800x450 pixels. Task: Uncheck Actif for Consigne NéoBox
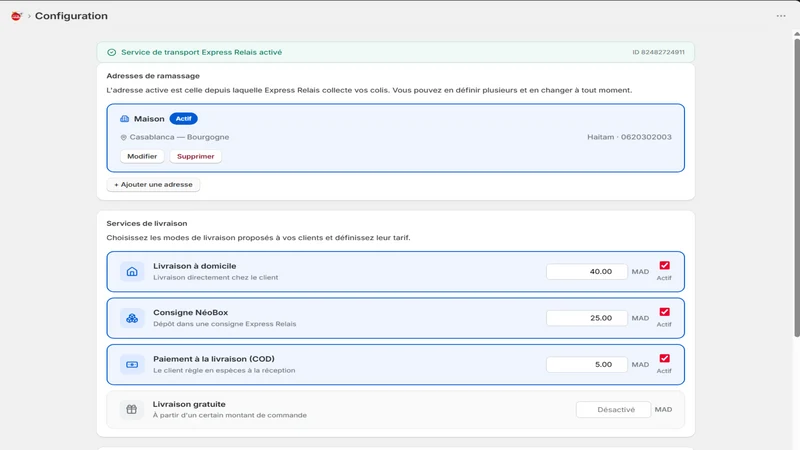click(x=664, y=312)
